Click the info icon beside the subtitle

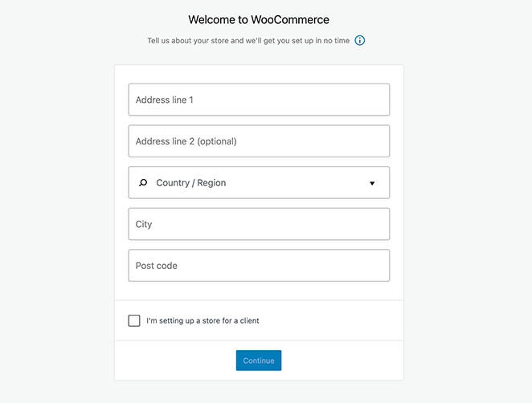point(360,40)
